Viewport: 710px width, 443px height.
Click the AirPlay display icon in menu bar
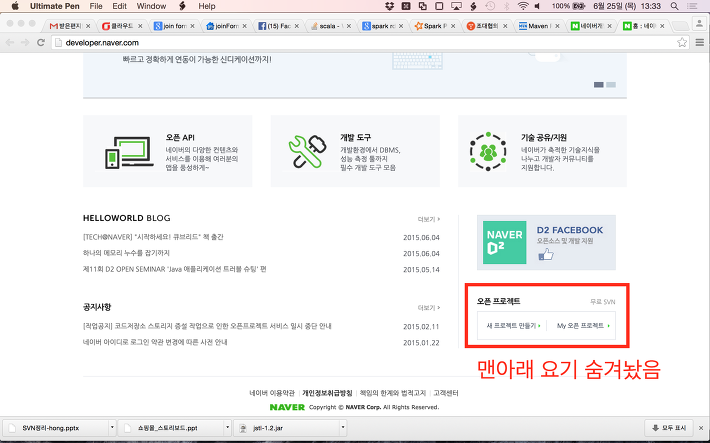(x=456, y=6)
